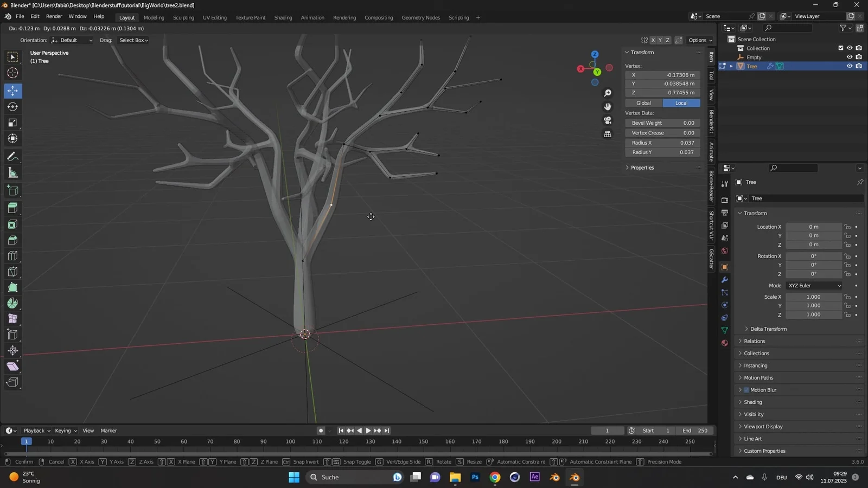The image size is (868, 488).
Task: Switch to the Shading workspace tab
Action: [283, 17]
